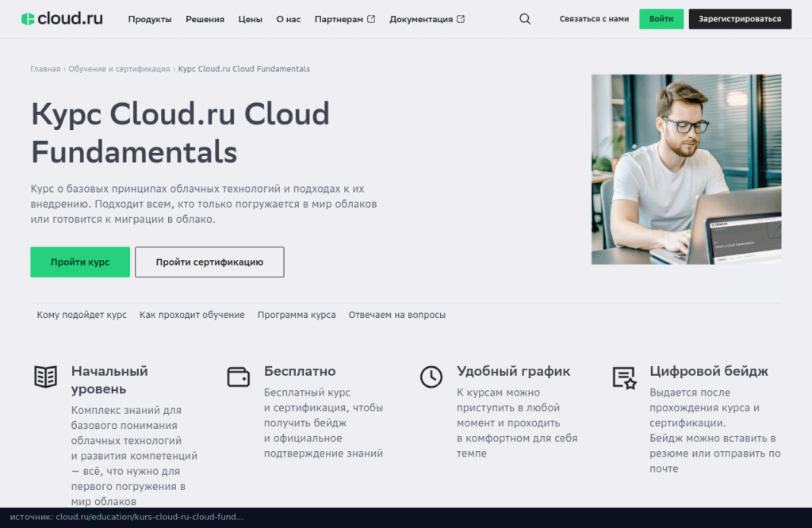
Task: Click the Пройти курс button
Action: [80, 262]
